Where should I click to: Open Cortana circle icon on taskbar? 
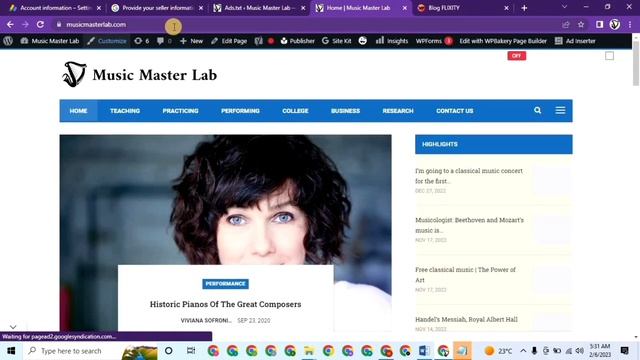(169, 351)
